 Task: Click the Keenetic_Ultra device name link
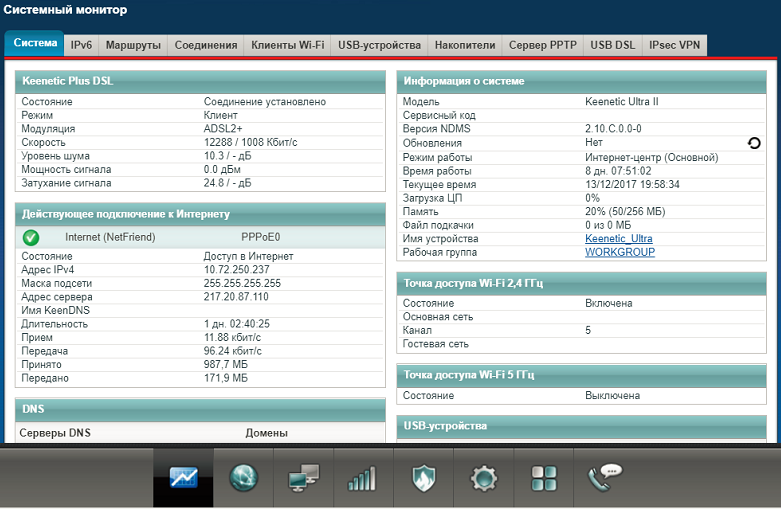tap(618, 239)
